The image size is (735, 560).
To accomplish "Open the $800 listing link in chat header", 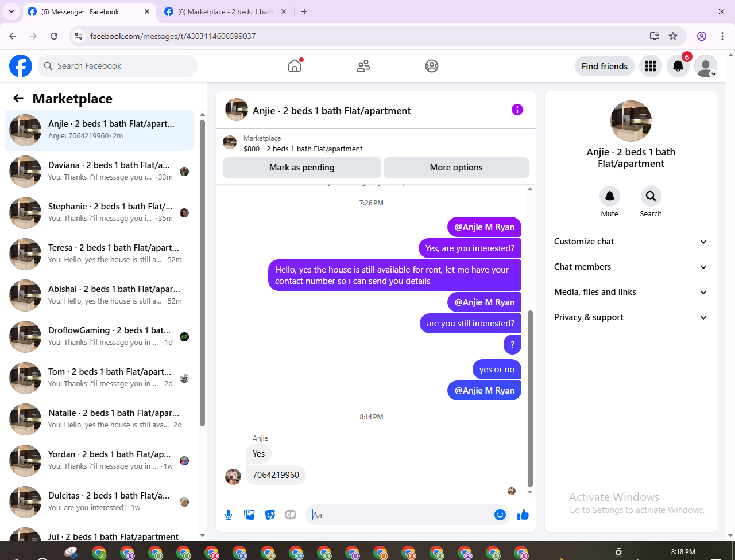I will coord(303,149).
